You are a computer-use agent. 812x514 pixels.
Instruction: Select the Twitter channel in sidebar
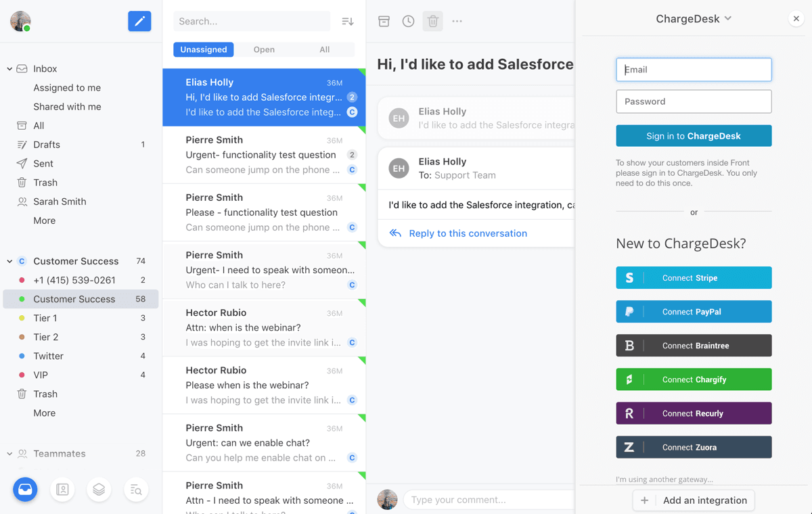(x=48, y=356)
